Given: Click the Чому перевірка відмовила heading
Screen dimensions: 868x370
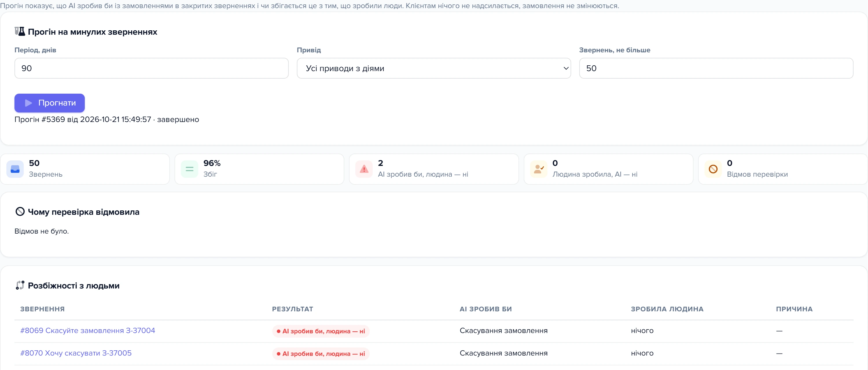Looking at the screenshot, I should click(84, 212).
